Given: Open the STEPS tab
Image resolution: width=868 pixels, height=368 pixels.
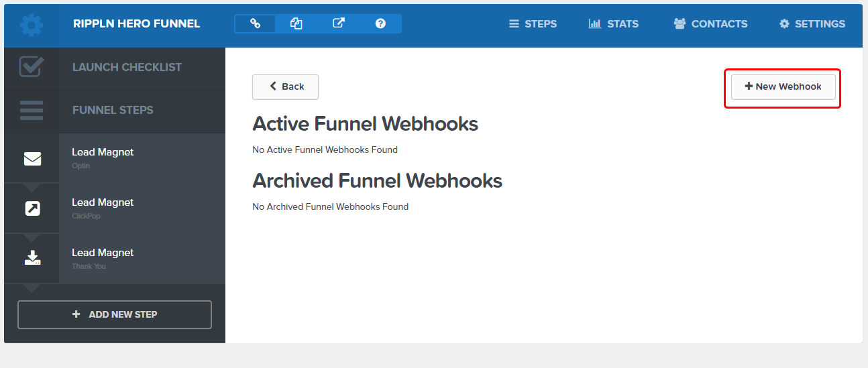Looking at the screenshot, I should 533,23.
